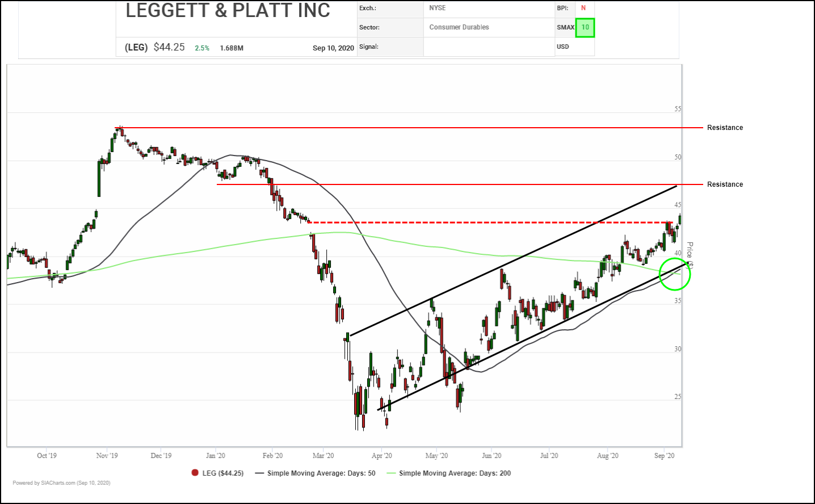Click the LEGGETT & PLATT INC title
This screenshot has width=815, height=504.
click(228, 11)
